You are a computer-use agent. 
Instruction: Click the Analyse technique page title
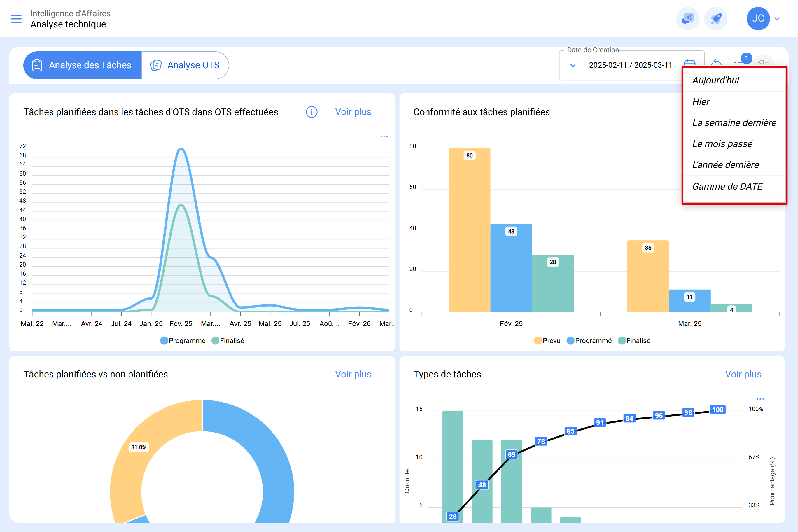click(68, 24)
